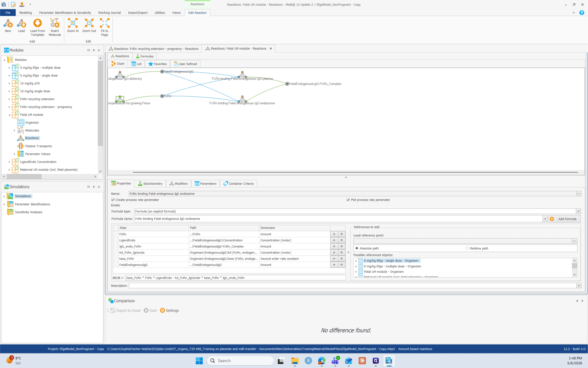
Task: Click the Fit to Page icon
Action: click(x=104, y=23)
